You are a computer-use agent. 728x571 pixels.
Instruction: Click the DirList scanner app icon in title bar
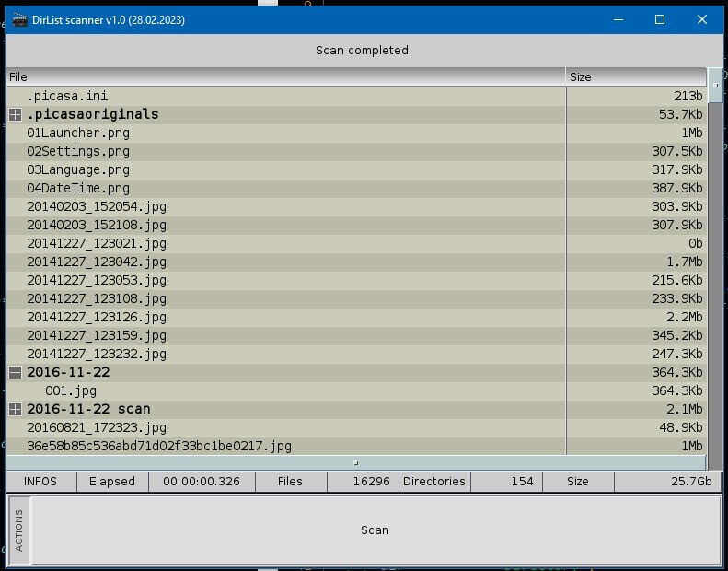[19, 19]
